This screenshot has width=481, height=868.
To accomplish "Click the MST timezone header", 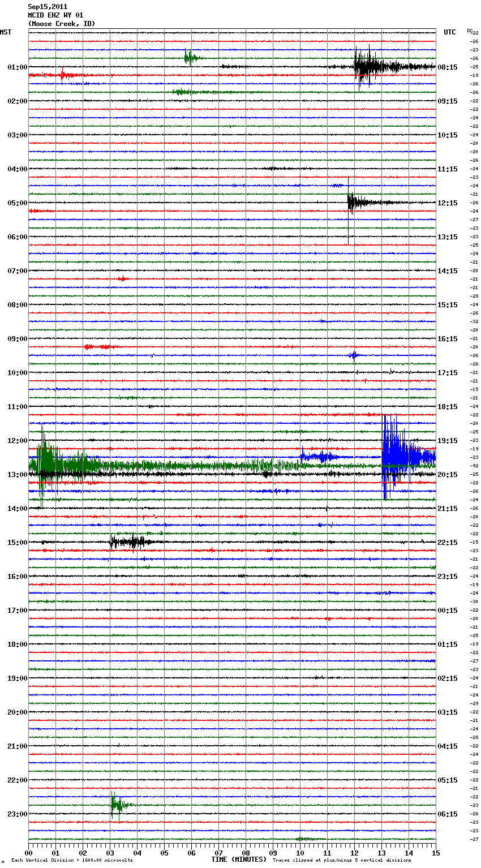I will 6,32.
